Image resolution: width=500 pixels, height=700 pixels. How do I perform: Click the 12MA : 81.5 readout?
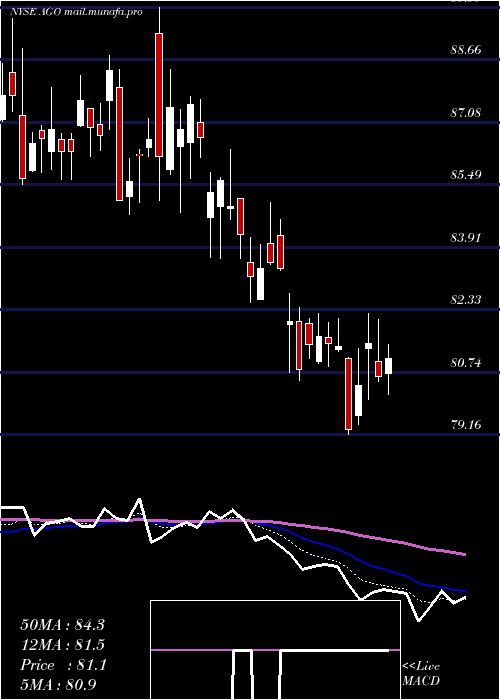(x=62, y=645)
